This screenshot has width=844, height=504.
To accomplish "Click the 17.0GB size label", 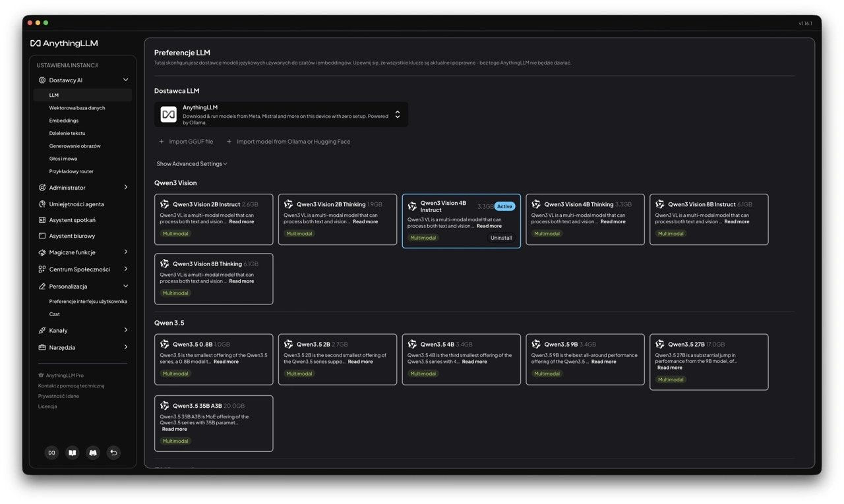I will click(715, 344).
